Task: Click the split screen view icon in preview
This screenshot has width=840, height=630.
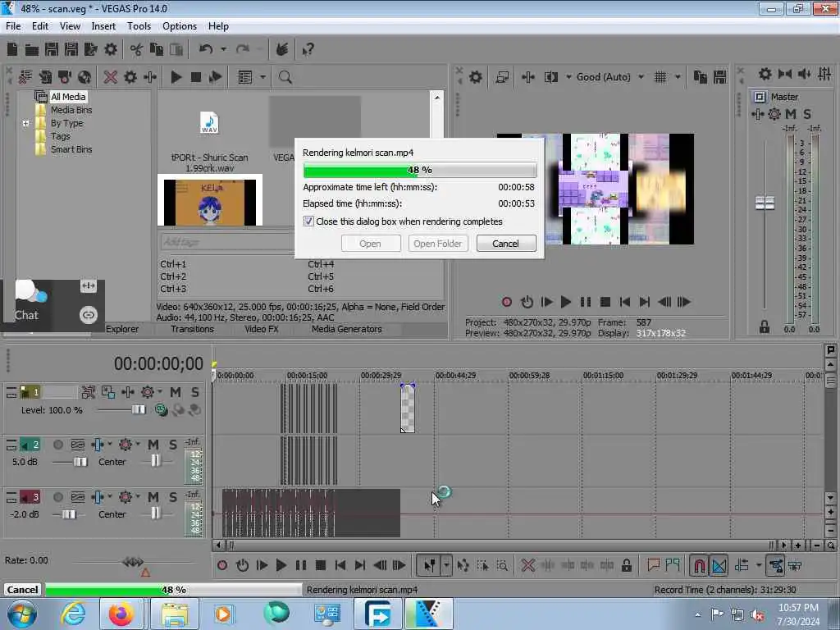Action: pos(550,77)
